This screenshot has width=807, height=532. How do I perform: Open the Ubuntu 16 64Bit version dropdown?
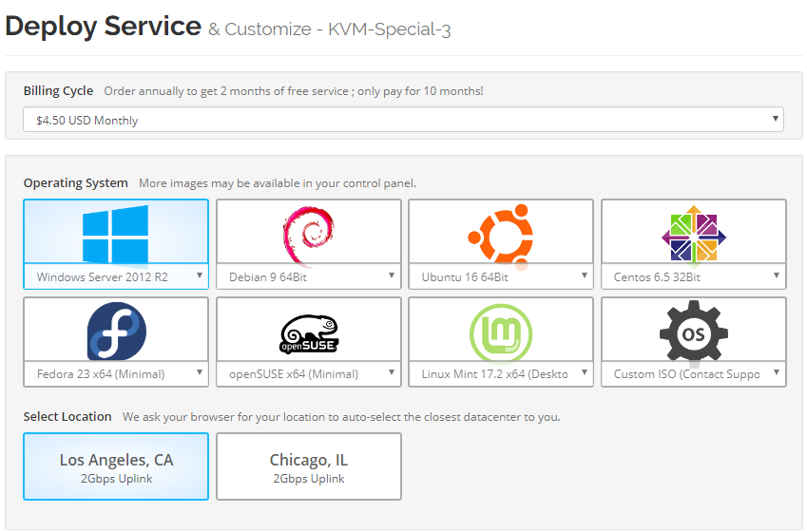click(x=500, y=276)
